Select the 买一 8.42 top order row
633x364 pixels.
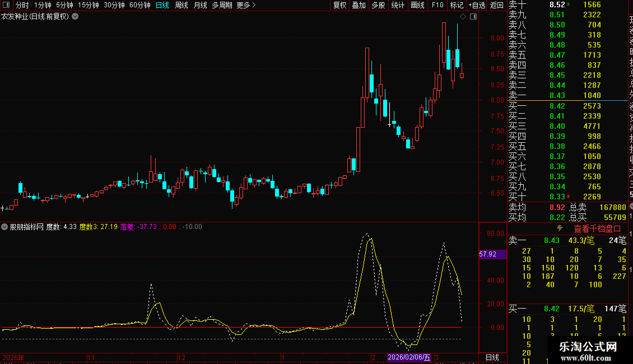click(x=567, y=106)
